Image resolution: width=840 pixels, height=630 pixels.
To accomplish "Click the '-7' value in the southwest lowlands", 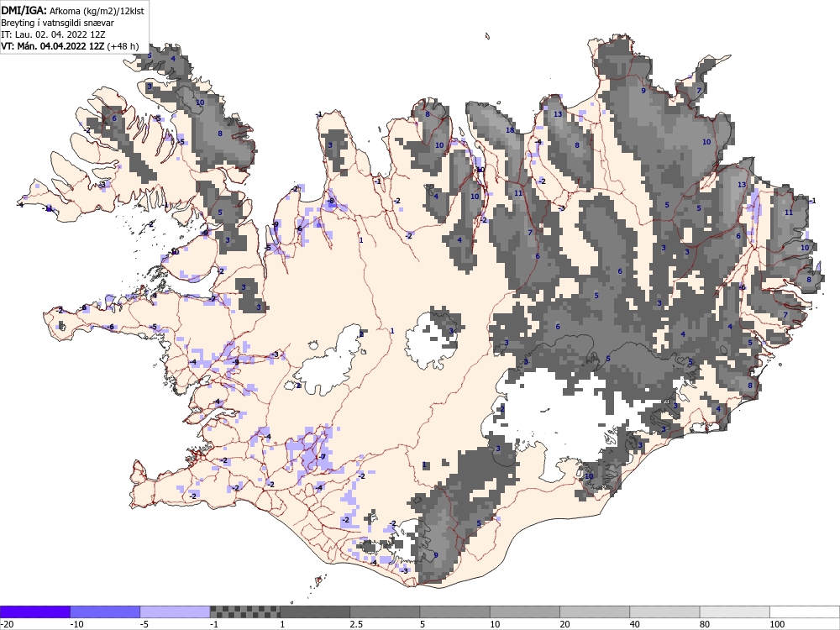I will (322, 456).
